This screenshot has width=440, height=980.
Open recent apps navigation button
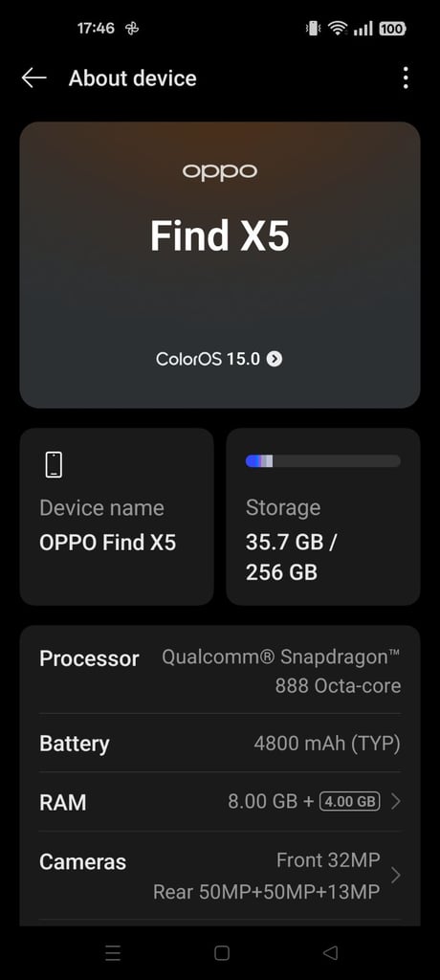click(x=113, y=952)
